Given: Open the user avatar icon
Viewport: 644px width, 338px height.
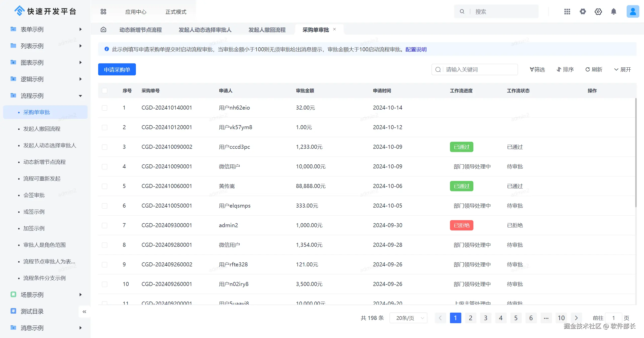Looking at the screenshot, I should coord(632,12).
